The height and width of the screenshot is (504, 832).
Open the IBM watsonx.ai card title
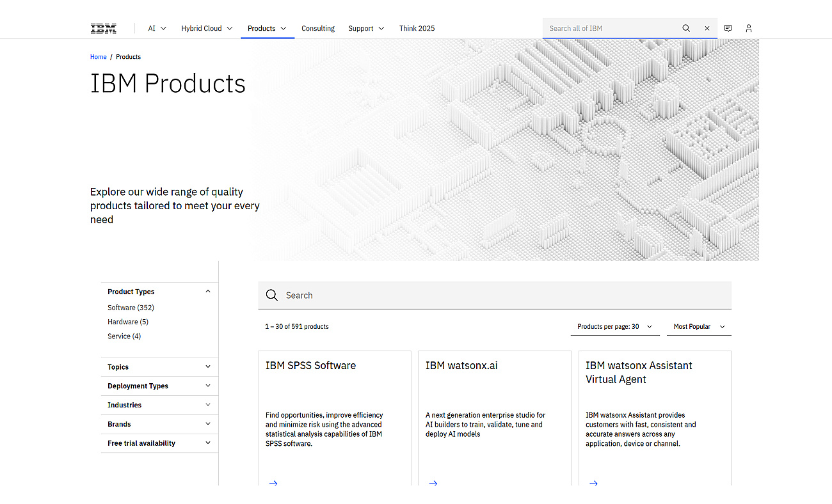click(x=461, y=366)
